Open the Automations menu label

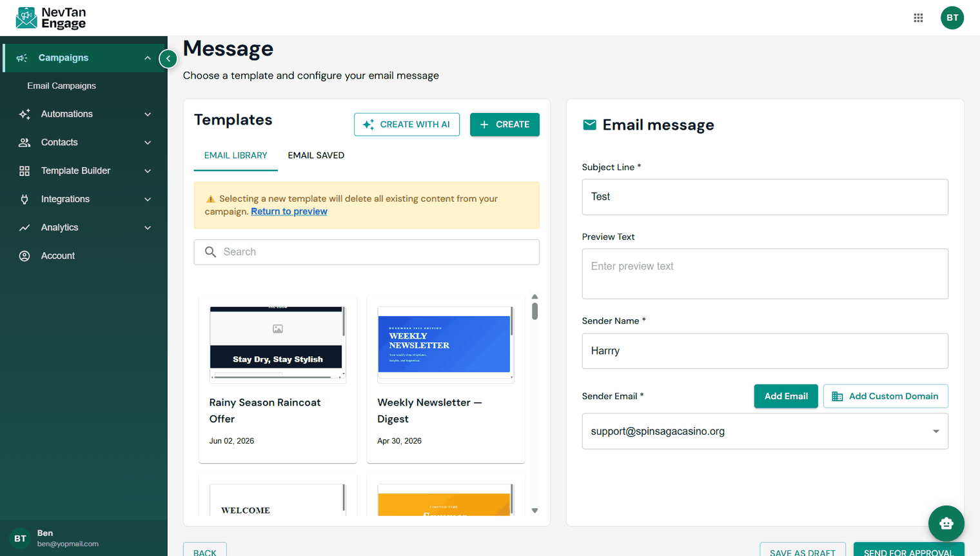pyautogui.click(x=67, y=114)
